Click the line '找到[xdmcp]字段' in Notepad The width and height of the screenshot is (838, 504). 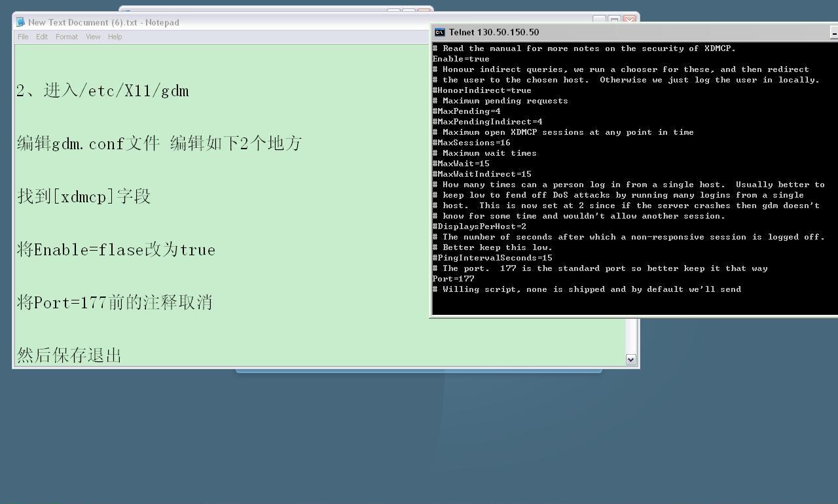point(84,196)
